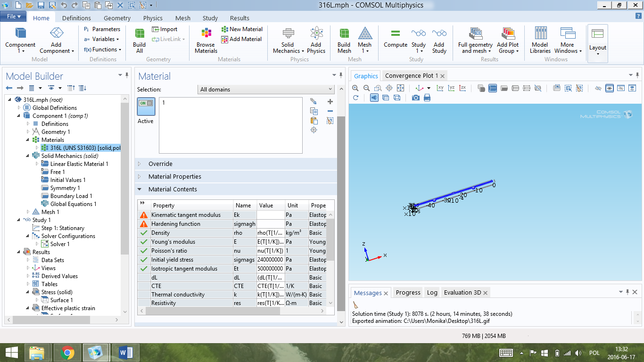644x362 pixels.
Task: Open Browse Materials
Action: pyautogui.click(x=206, y=41)
